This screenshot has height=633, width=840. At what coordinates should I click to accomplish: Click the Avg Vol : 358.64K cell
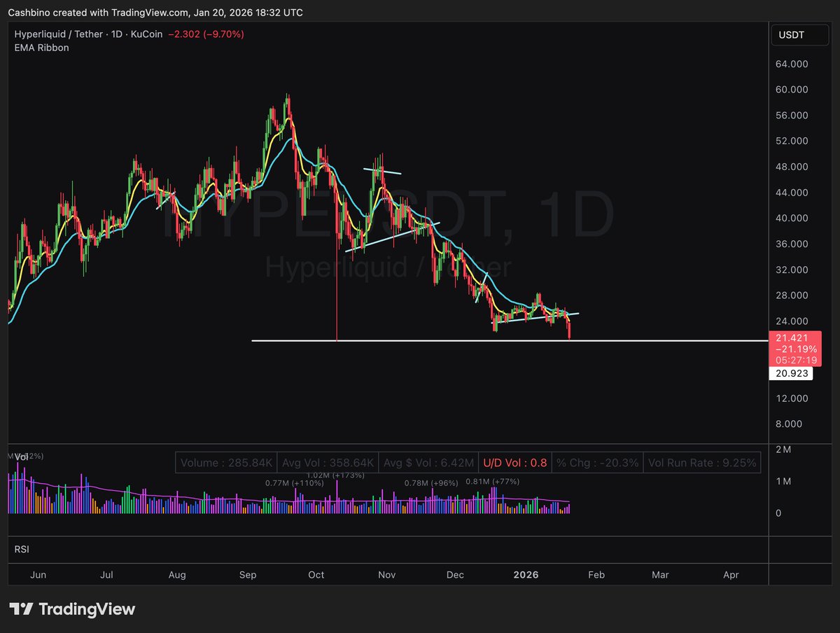pos(328,463)
